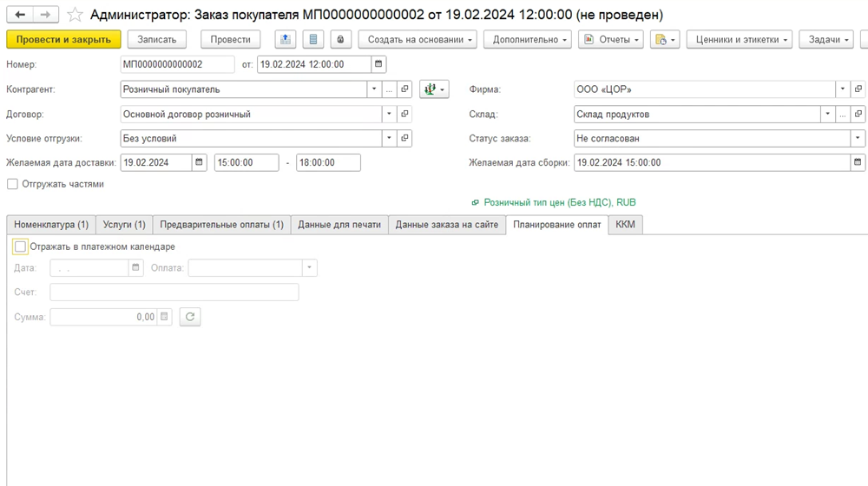
Task: Click the refresh button beside Сумма field
Action: point(190,317)
